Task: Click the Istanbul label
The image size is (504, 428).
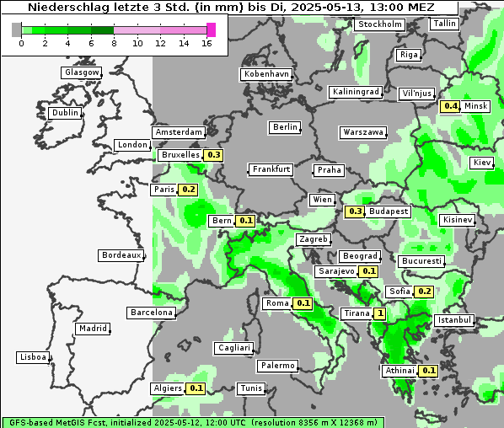Action: click(454, 320)
